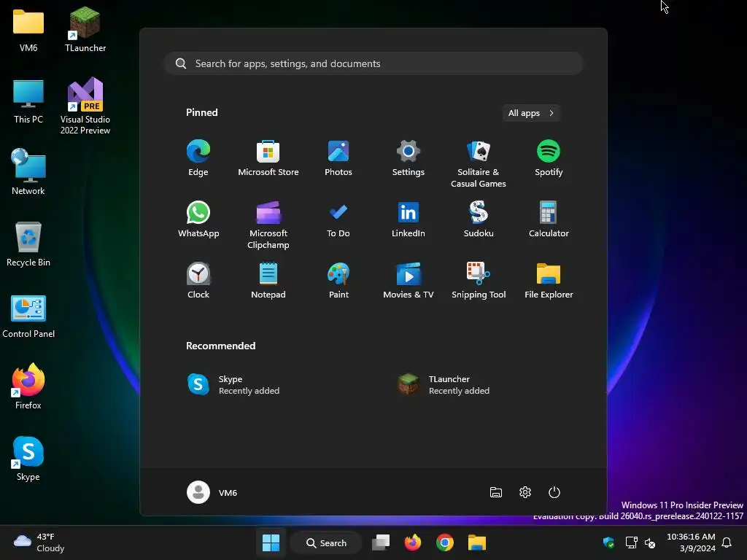Open Calculator from pinned apps
The height and width of the screenshot is (560, 747).
549,219
